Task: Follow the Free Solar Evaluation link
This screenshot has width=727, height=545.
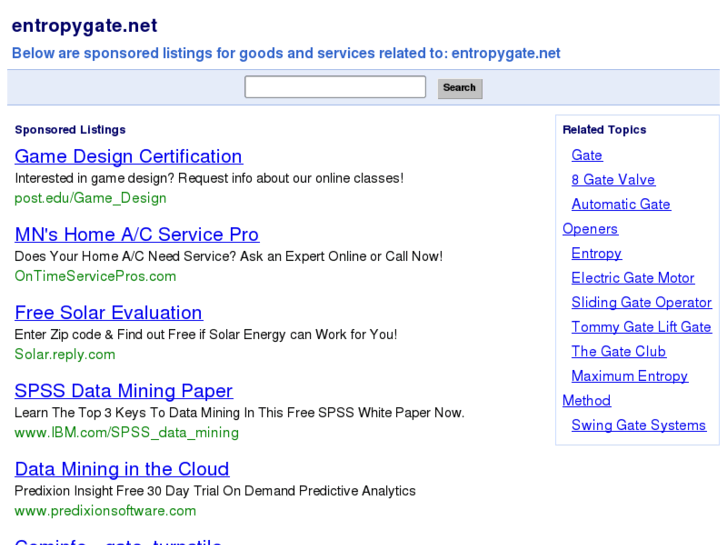Action: [108, 312]
